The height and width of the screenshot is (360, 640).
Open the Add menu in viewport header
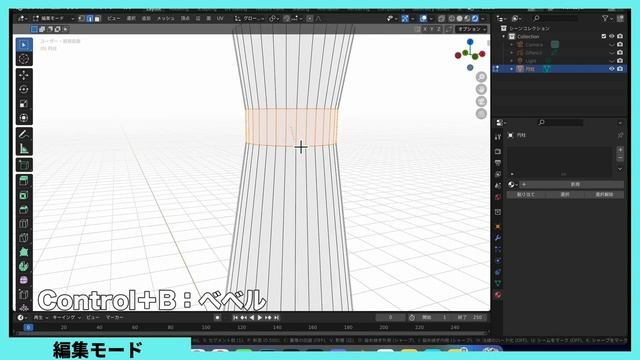(146, 18)
